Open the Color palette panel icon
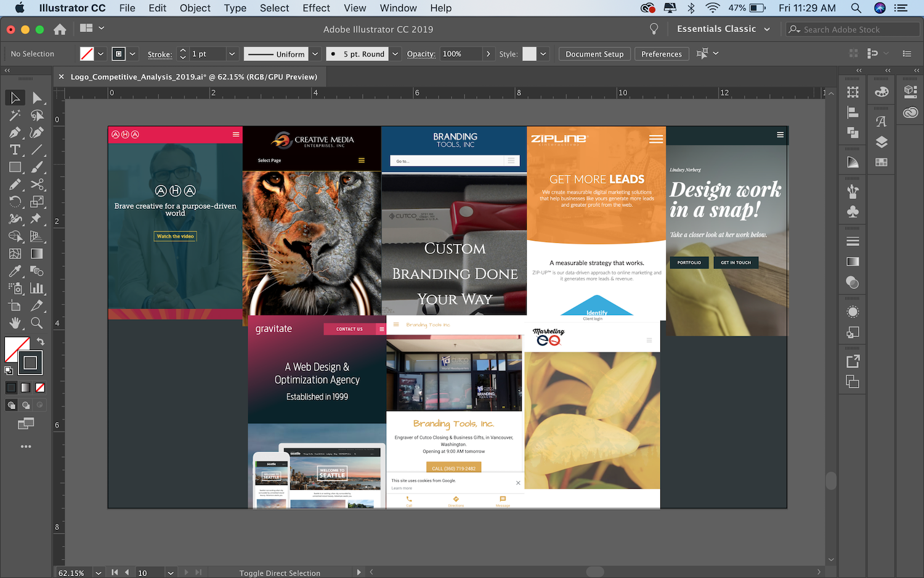 (881, 92)
